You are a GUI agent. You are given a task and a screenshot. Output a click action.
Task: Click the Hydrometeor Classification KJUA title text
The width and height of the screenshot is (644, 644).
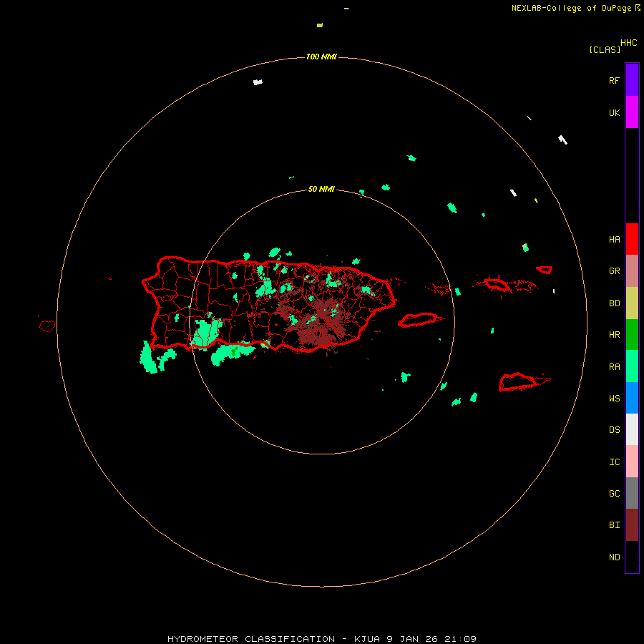tap(321, 639)
